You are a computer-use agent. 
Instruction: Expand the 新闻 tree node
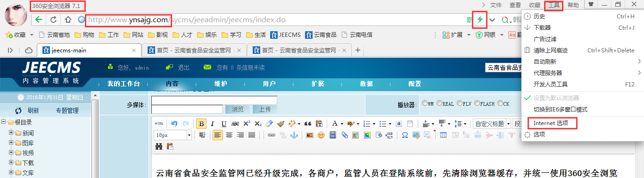11,133
